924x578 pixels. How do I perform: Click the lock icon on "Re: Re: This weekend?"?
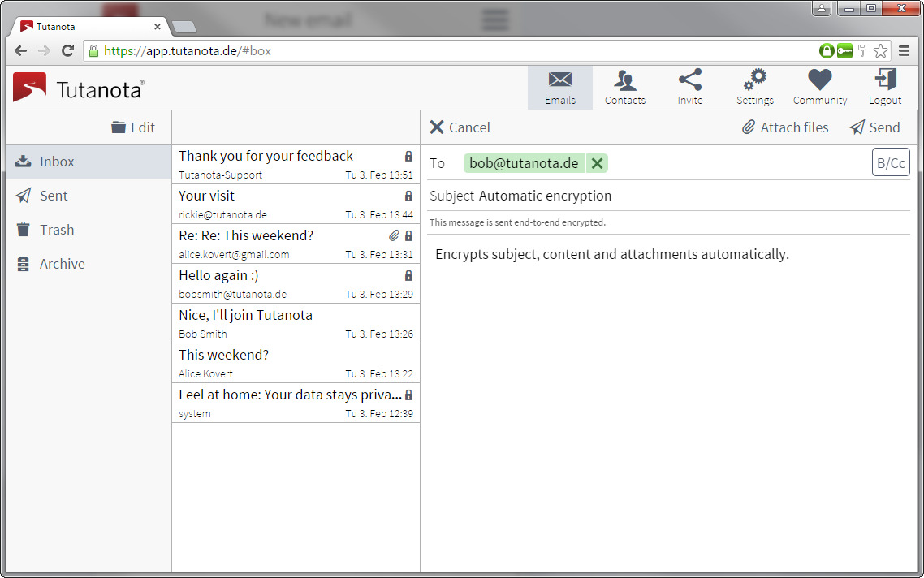pyautogui.click(x=408, y=235)
